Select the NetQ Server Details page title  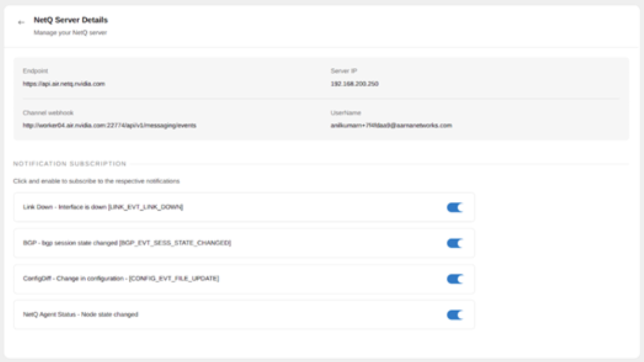point(71,20)
